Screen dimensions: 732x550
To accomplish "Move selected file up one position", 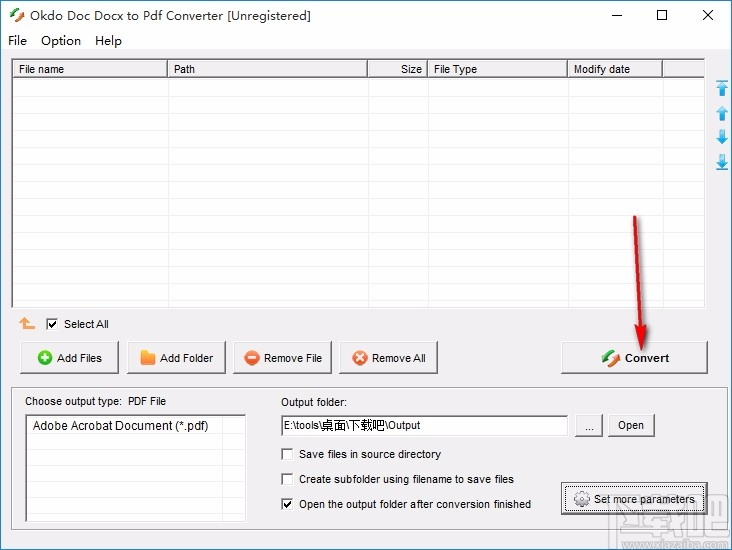I will point(722,113).
